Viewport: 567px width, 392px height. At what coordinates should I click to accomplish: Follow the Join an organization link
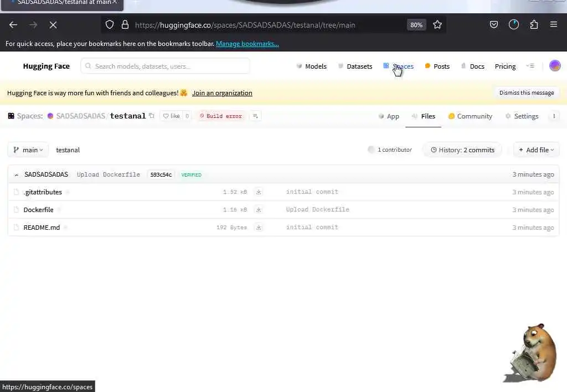coord(222,93)
